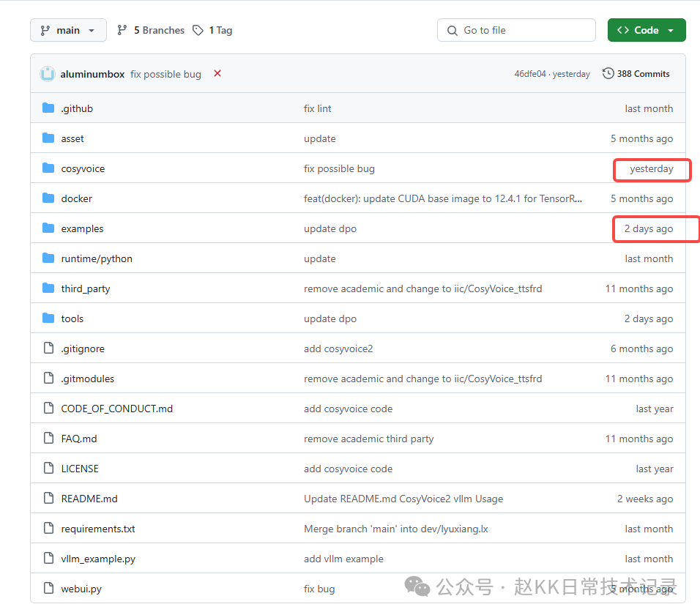Click the cosyvoice folder icon

pyautogui.click(x=48, y=168)
